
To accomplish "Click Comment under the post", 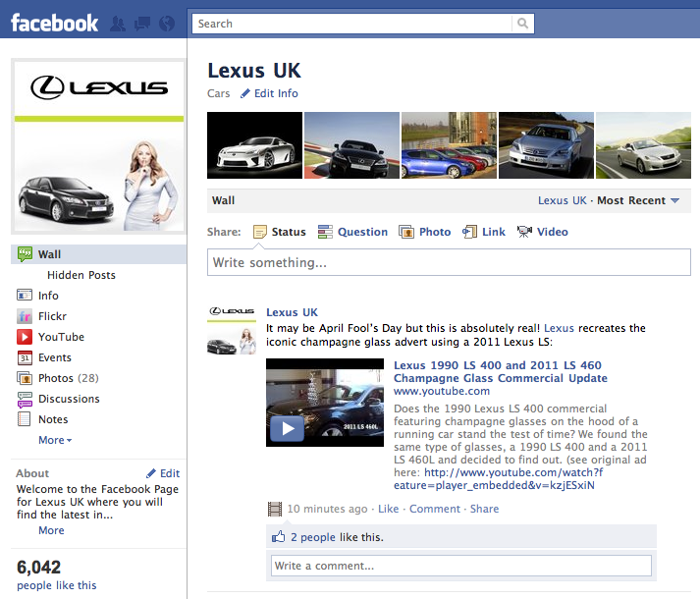I will point(435,509).
